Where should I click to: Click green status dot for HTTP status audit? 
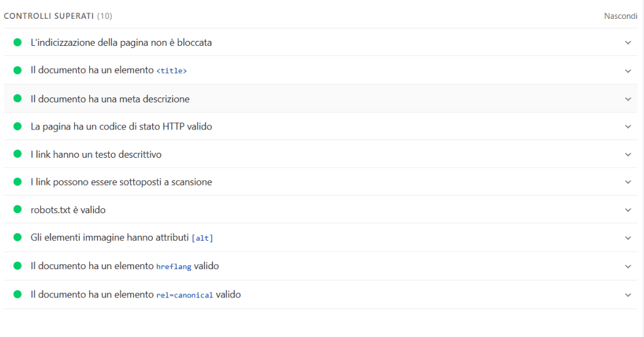(x=18, y=126)
